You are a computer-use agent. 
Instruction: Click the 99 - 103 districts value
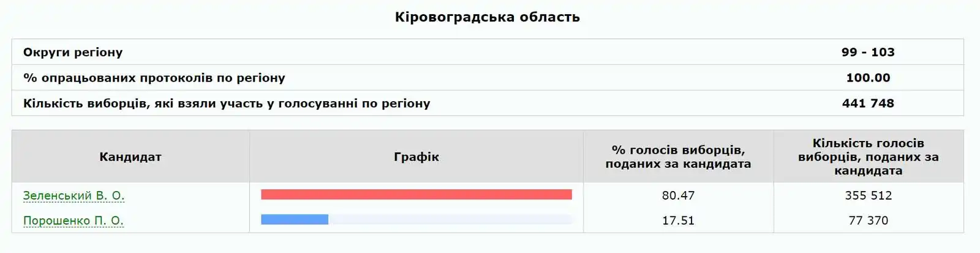pyautogui.click(x=868, y=52)
